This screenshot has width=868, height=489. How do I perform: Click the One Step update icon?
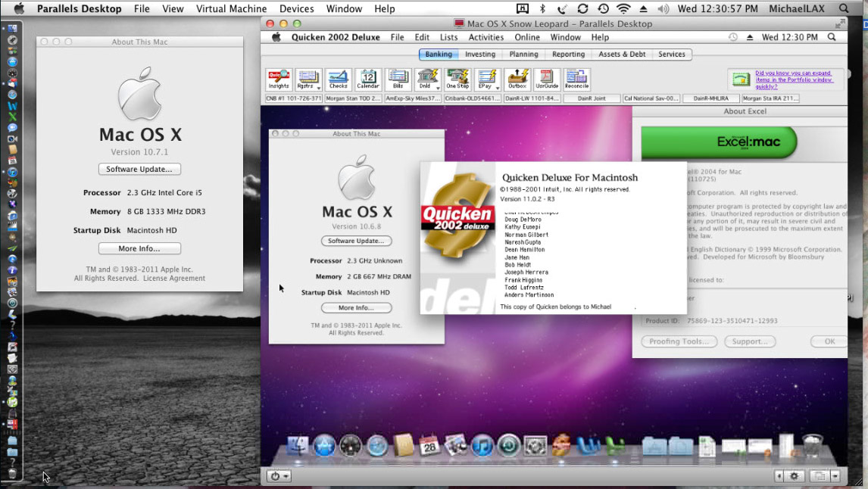coord(457,79)
